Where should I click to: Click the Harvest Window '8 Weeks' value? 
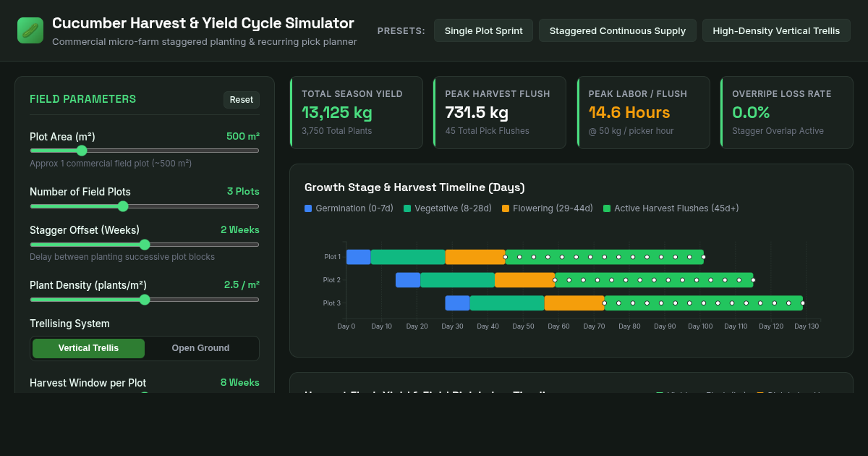click(240, 383)
